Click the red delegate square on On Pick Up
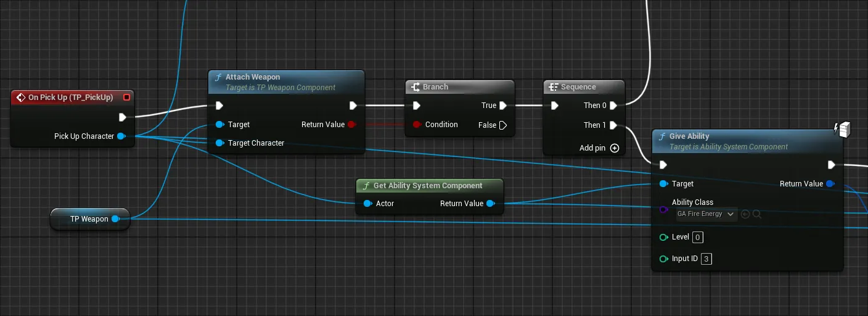The width and height of the screenshot is (868, 316). pyautogui.click(x=126, y=98)
